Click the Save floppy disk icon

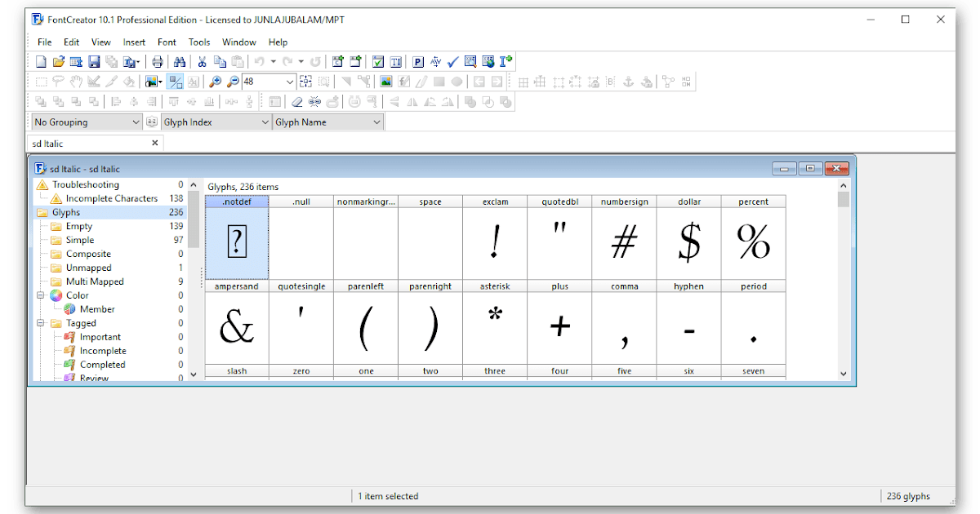point(94,61)
